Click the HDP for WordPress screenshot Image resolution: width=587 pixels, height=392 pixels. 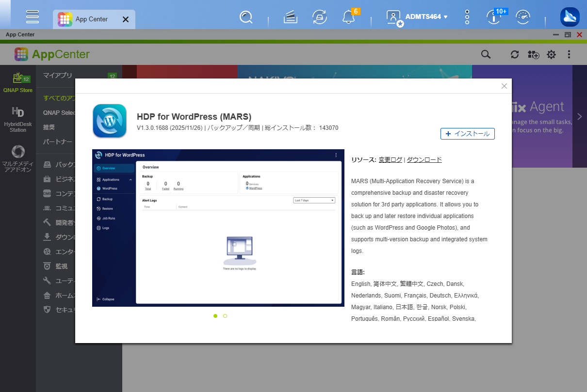point(218,228)
